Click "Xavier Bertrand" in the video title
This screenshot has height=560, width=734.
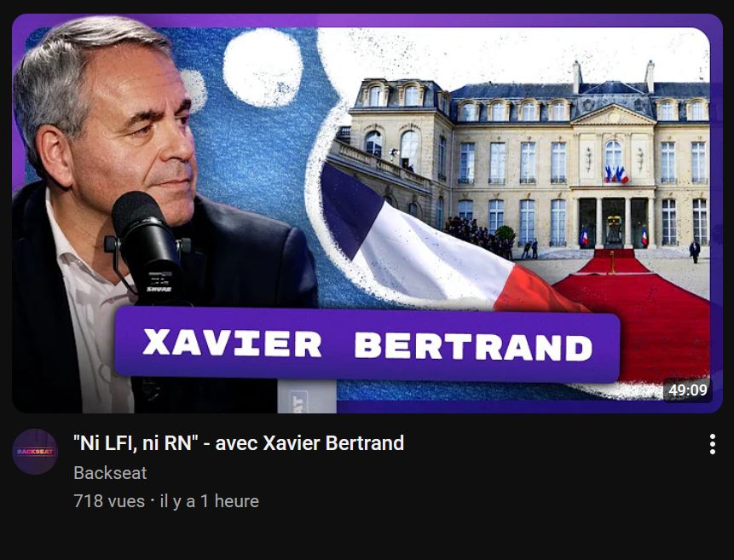coord(333,443)
